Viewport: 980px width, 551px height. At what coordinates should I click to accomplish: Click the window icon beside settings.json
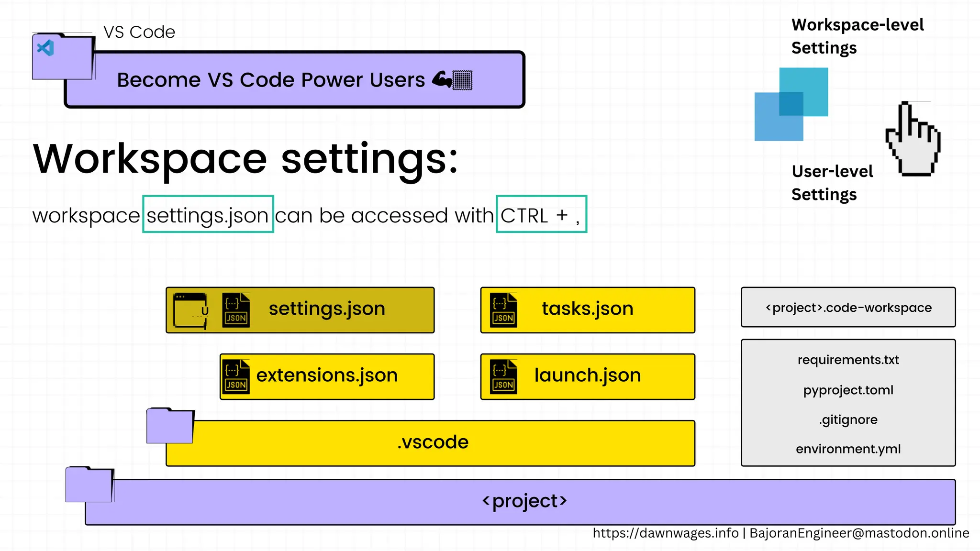click(191, 311)
